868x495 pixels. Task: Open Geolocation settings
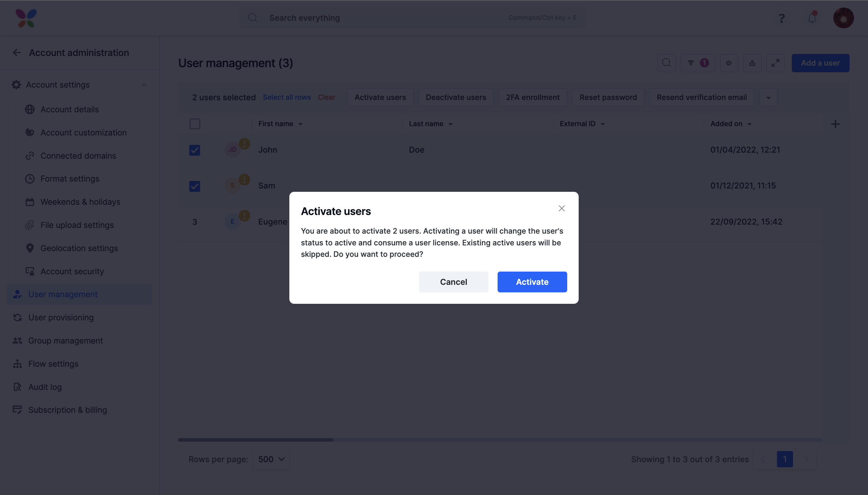click(x=79, y=248)
